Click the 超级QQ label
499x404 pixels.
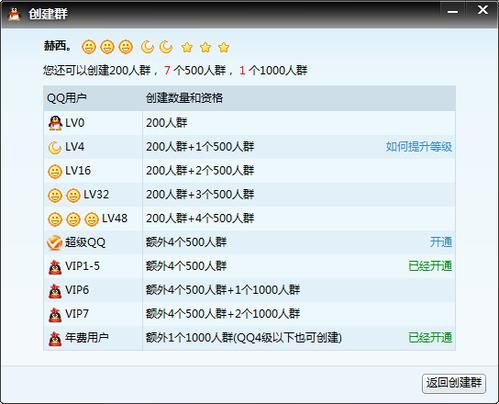[85, 242]
